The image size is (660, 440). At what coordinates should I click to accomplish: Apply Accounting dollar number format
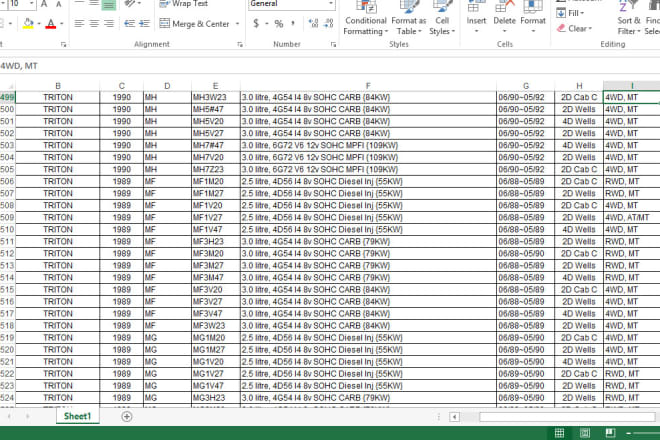pyautogui.click(x=256, y=24)
